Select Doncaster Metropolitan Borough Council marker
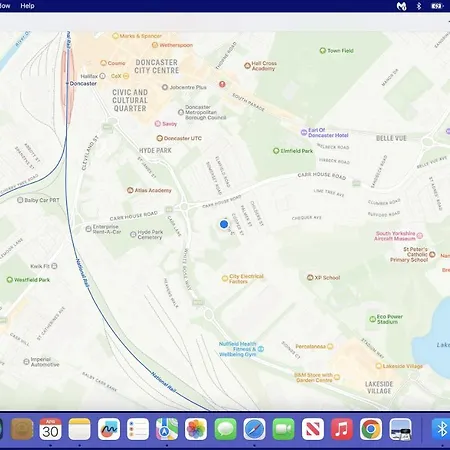450x450 pixels. (x=181, y=112)
